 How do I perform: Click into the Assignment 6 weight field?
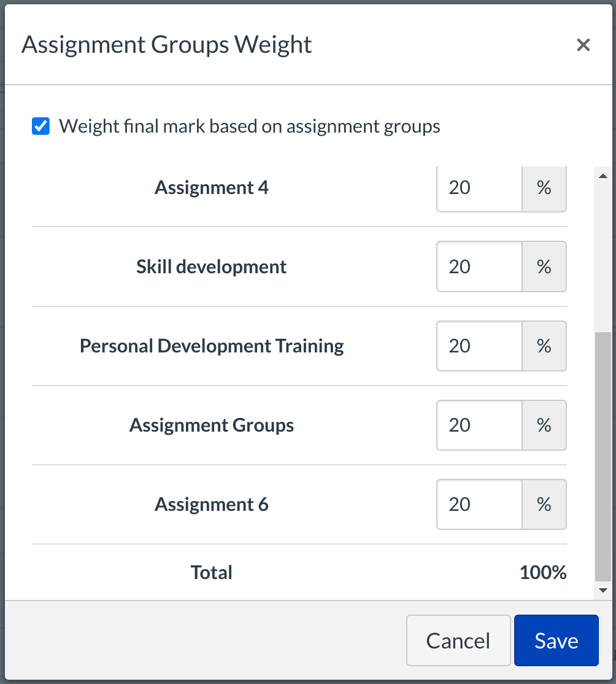479,505
